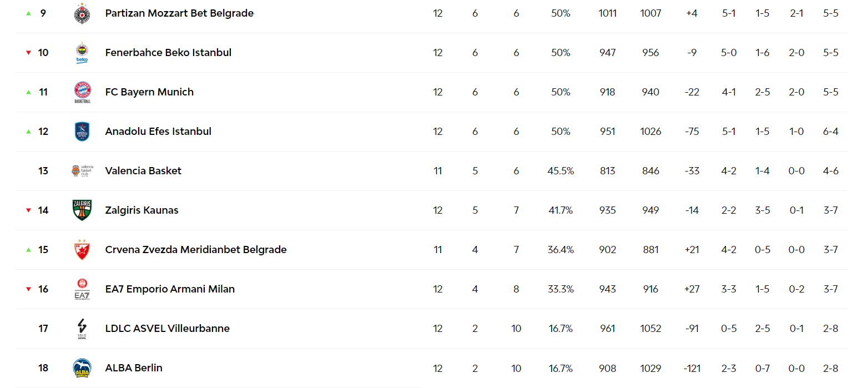Image resolution: width=868 pixels, height=388 pixels.
Task: Click the Valencia Basket club logo
Action: pyautogui.click(x=82, y=171)
